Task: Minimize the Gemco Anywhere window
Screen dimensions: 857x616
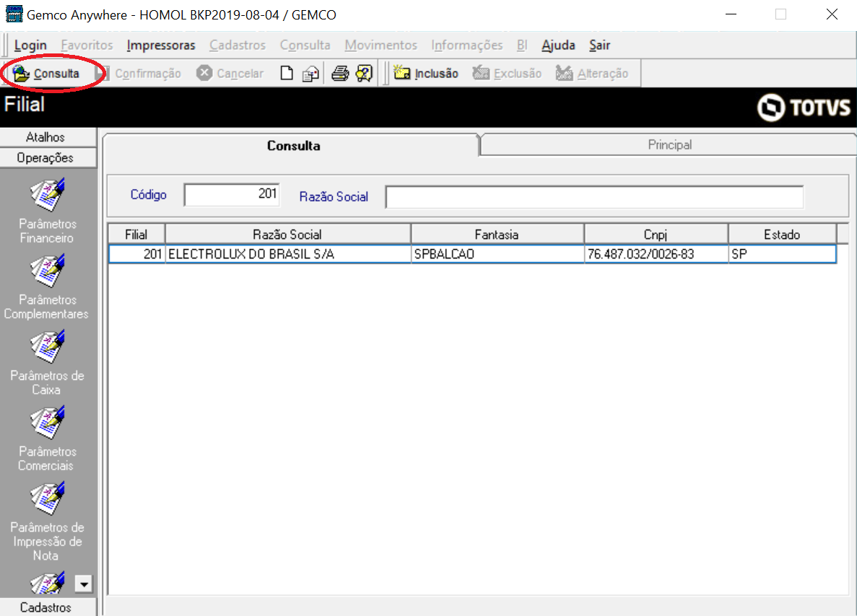Action: click(731, 14)
